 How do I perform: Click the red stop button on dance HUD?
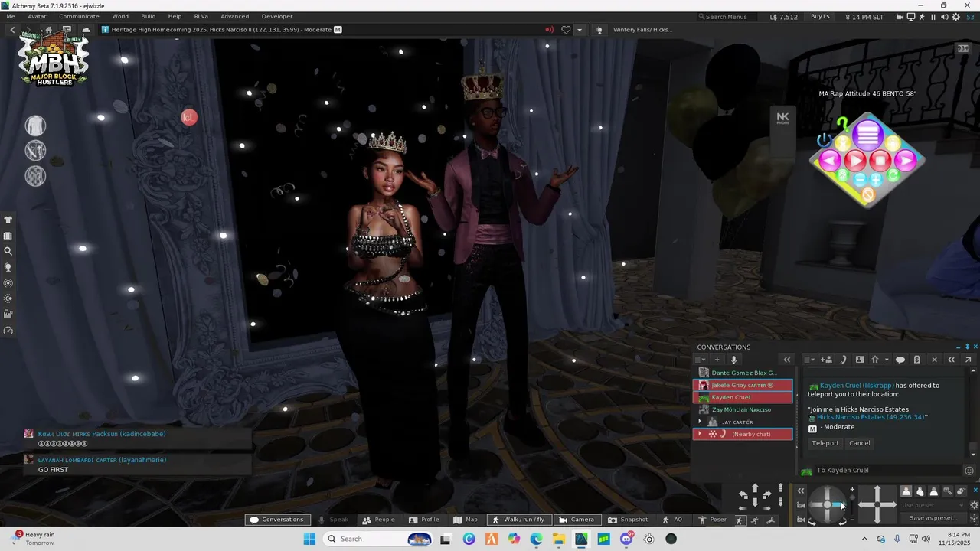coord(880,161)
